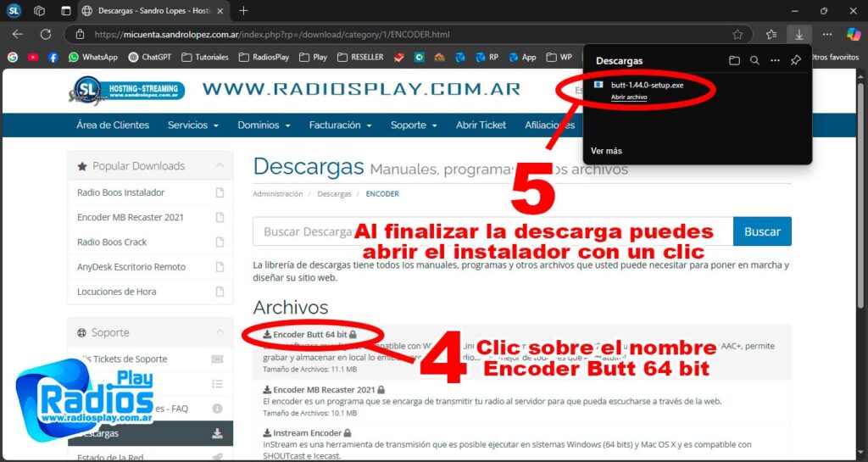Screen dimensions: 868x462
Task: Pin the Descargas panel
Action: [x=795, y=61]
